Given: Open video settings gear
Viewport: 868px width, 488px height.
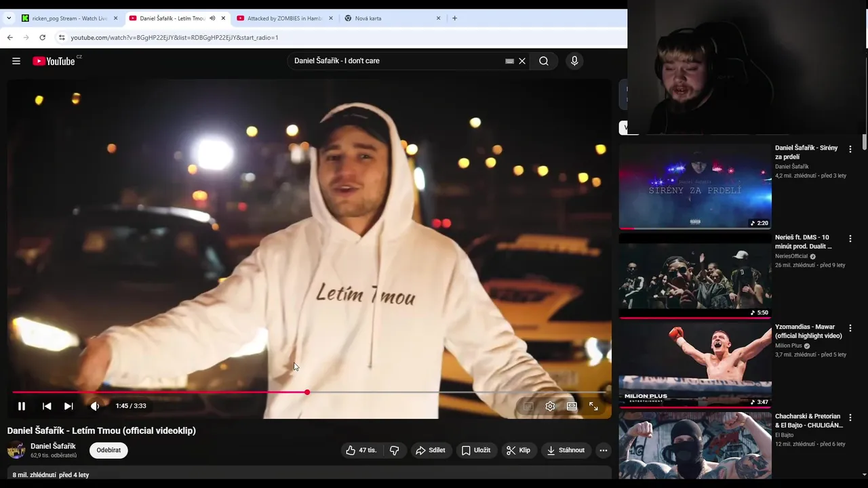Looking at the screenshot, I should click(550, 406).
